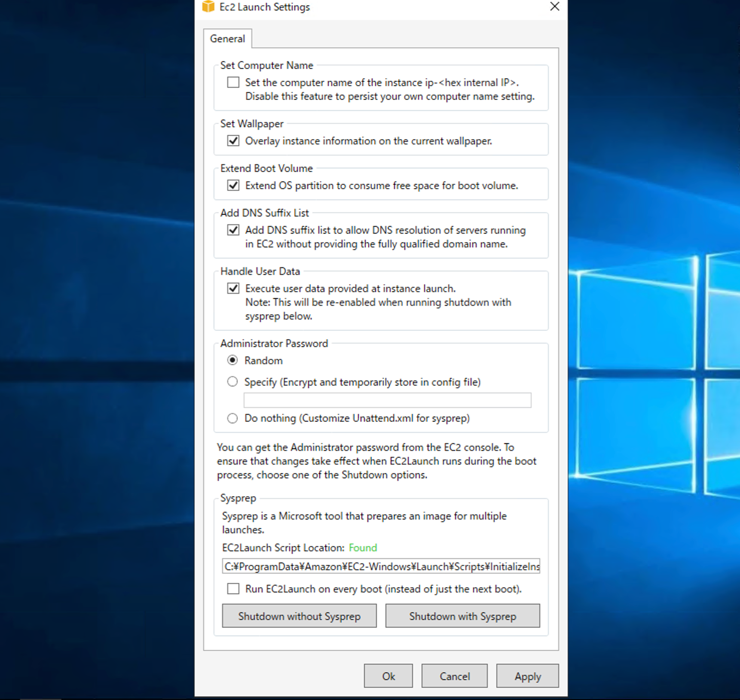Enable Run EC2Launch on every boot
The image size is (740, 700).
233,589
